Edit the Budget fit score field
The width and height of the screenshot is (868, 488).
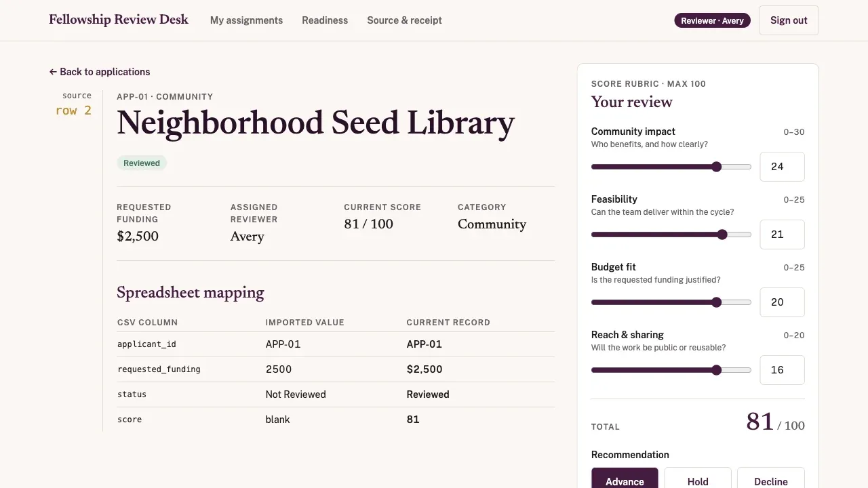point(782,302)
